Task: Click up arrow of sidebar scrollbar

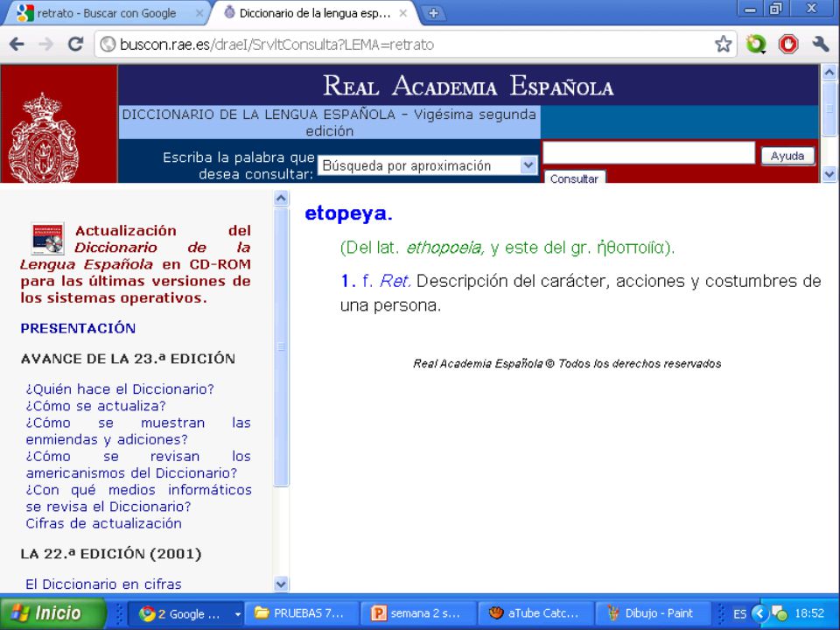Action: (x=281, y=199)
